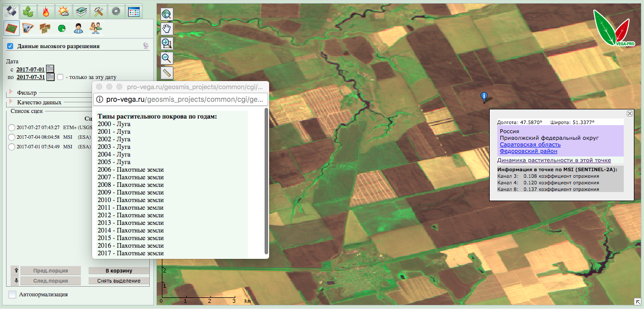Enable the 'Автонормализация' checkbox
Image resolution: width=644 pixels, height=309 pixels.
(x=12, y=294)
